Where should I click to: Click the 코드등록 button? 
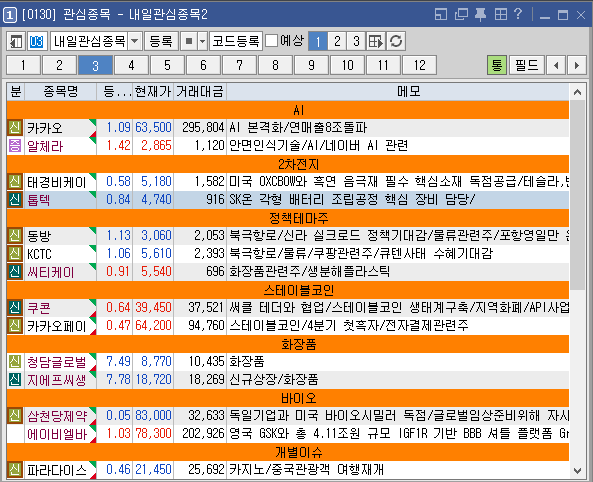(236, 41)
